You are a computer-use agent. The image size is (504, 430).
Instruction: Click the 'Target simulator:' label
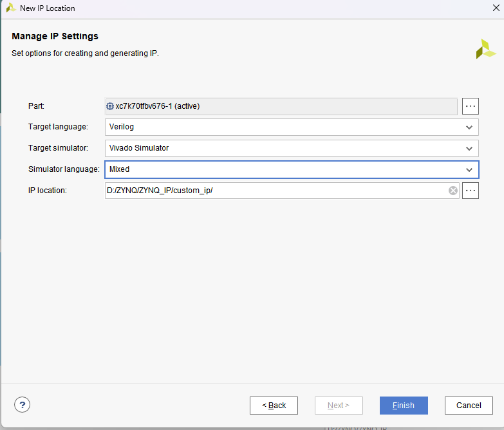pos(58,148)
